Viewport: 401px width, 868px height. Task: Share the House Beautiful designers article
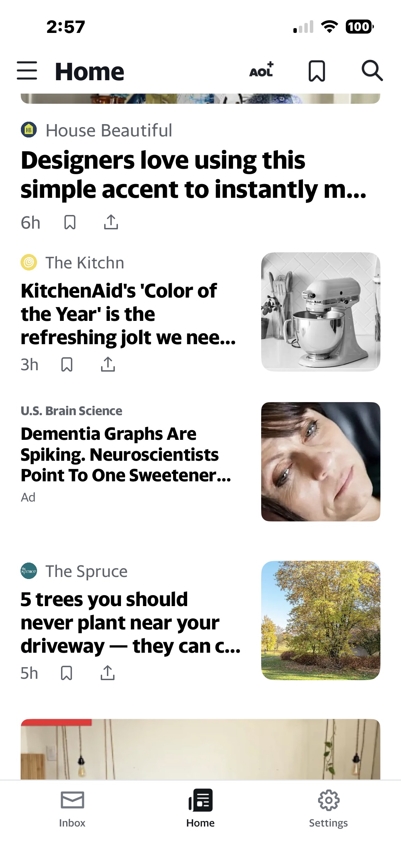(111, 222)
